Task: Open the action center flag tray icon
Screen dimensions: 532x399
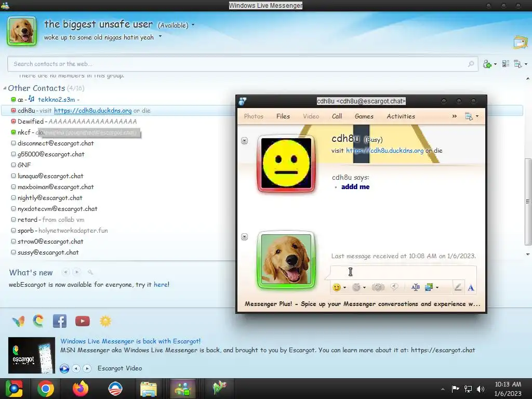Action: coord(455,389)
